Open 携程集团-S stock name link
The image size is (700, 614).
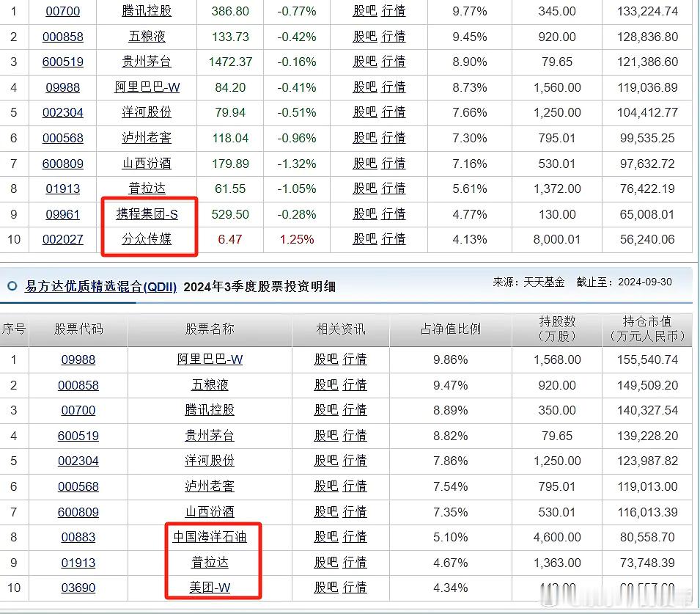coord(147,214)
